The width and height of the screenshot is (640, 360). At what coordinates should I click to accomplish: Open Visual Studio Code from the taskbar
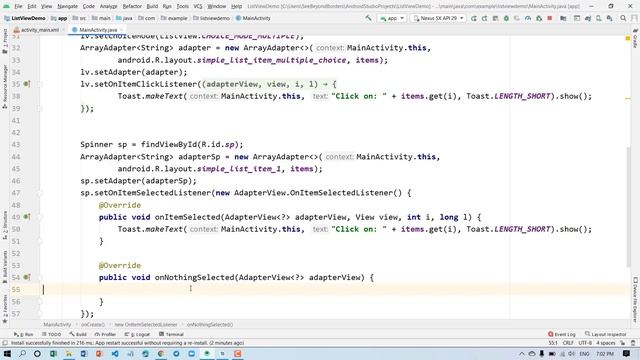(115, 353)
